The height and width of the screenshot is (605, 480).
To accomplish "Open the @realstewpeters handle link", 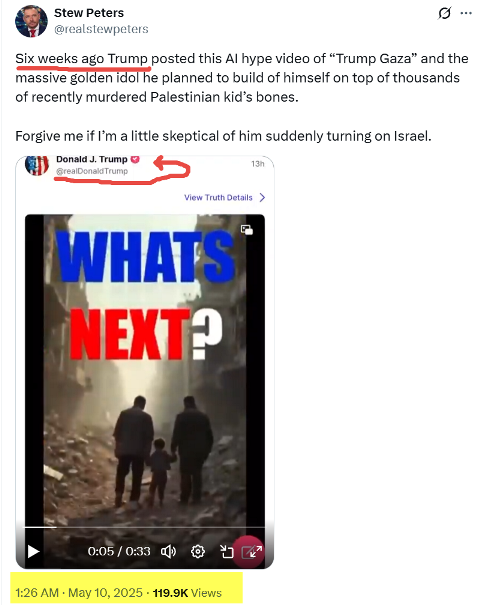I will coord(101,29).
